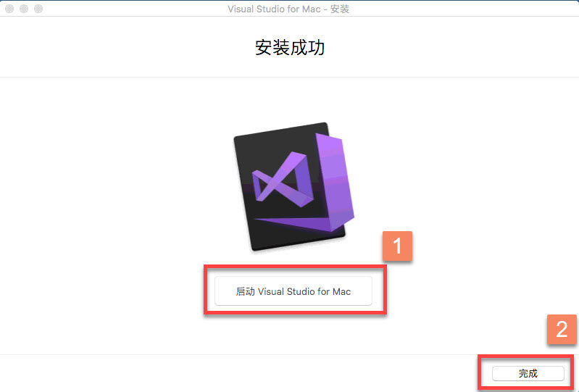Click the 安装成功 heading

tap(290, 48)
